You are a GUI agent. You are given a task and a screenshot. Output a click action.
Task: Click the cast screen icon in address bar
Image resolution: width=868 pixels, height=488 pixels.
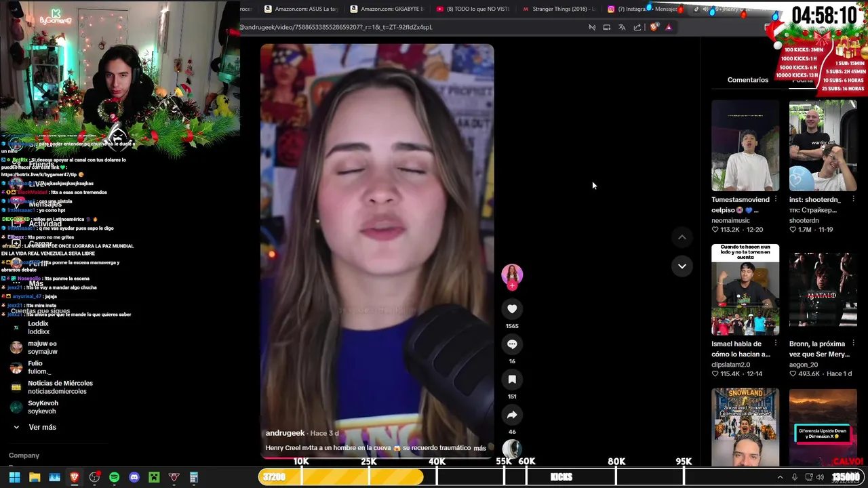point(606,27)
